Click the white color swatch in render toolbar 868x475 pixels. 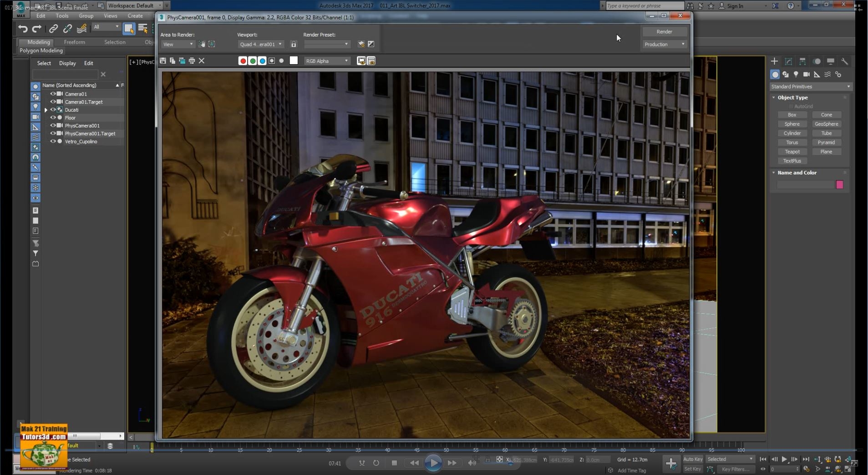pyautogui.click(x=294, y=61)
